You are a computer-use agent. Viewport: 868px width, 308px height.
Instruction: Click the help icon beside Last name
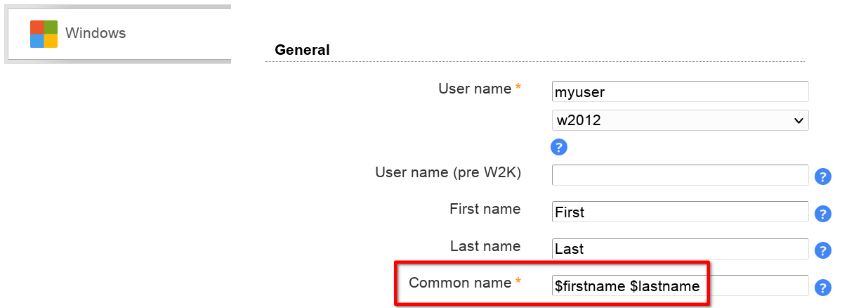tap(822, 250)
